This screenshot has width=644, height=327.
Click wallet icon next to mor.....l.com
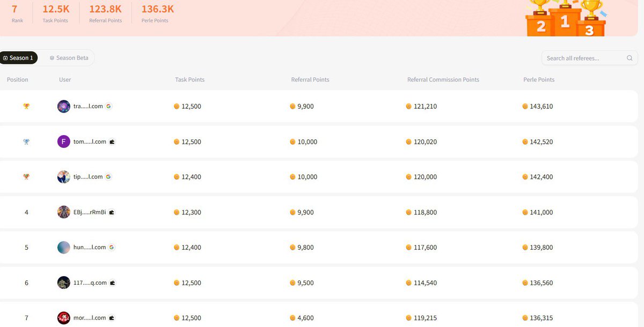point(112,318)
